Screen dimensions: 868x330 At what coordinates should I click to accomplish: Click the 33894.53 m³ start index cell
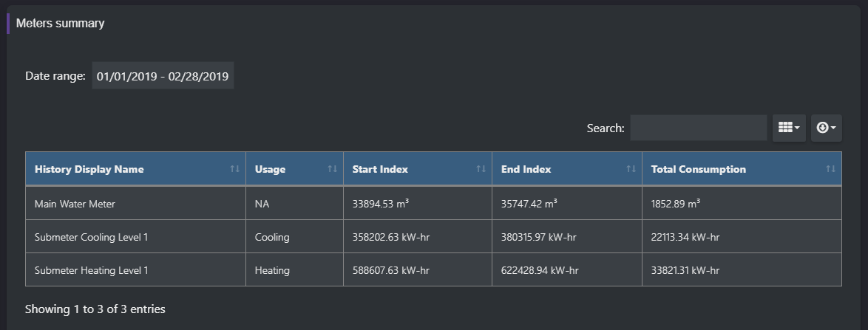point(381,203)
